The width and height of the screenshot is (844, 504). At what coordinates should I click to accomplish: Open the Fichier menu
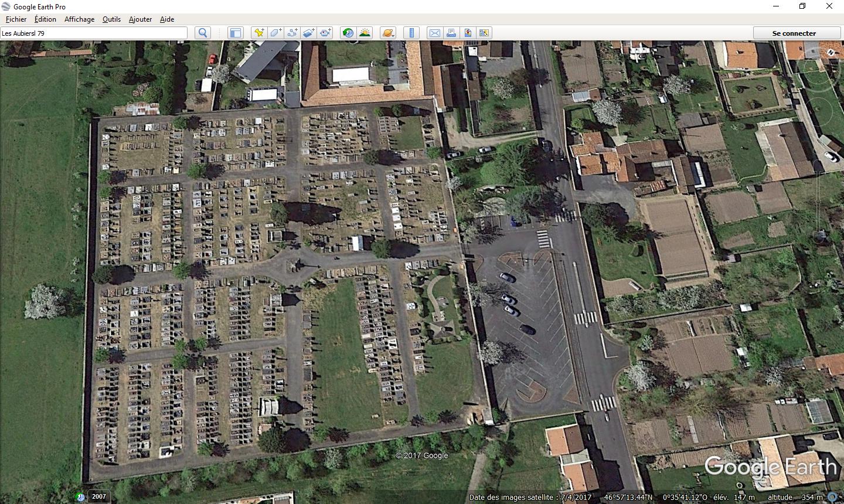(16, 19)
